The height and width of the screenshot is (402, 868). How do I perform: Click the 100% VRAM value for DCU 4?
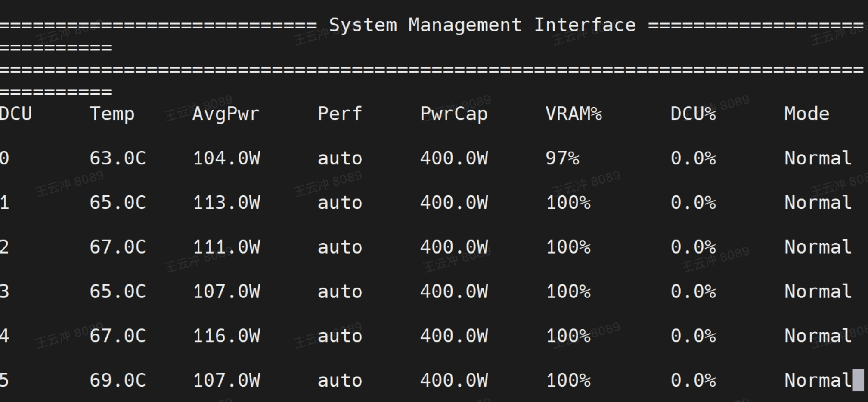568,336
